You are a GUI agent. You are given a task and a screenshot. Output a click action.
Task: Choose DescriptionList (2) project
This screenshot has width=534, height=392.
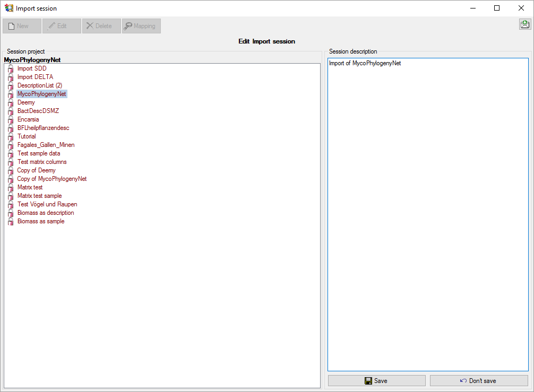pos(40,85)
